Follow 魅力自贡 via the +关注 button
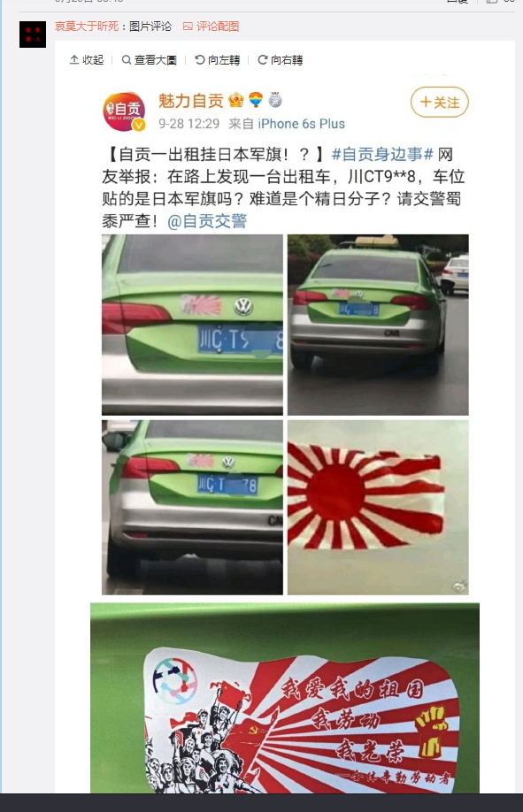This screenshot has width=523, height=812. pos(440,102)
